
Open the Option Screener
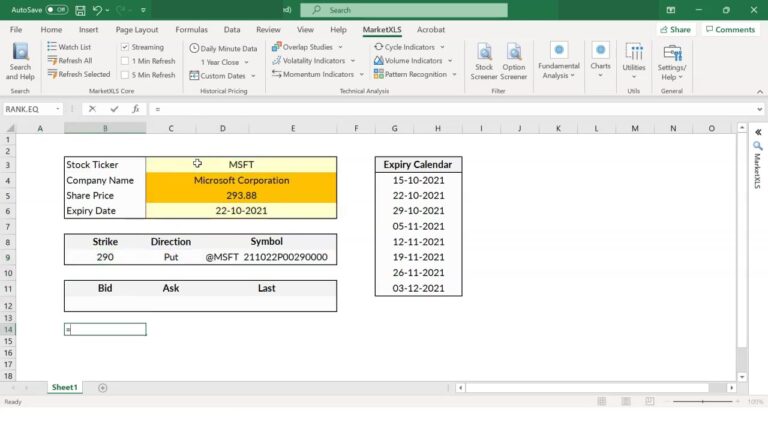click(x=513, y=61)
